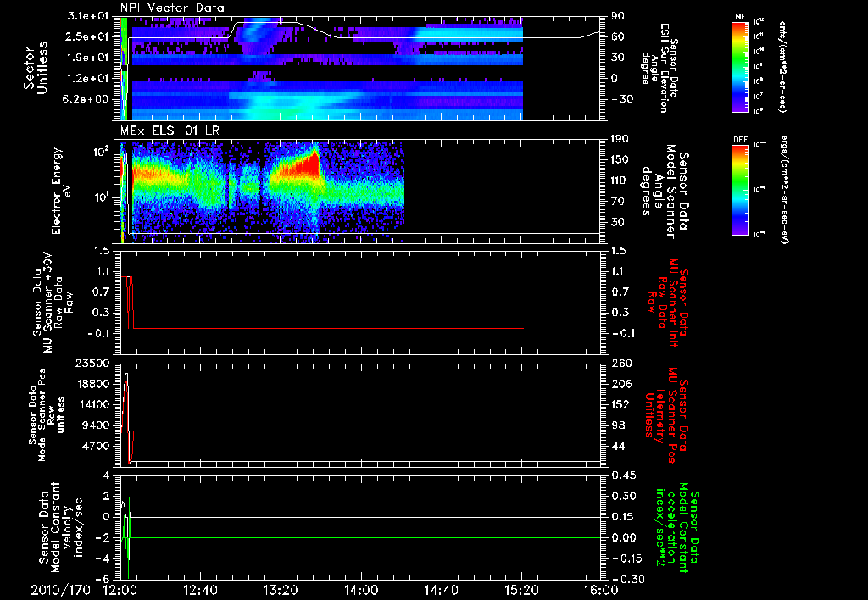Click the 2010/170 date label
Image resolution: width=868 pixels, height=600 pixels.
[60, 590]
